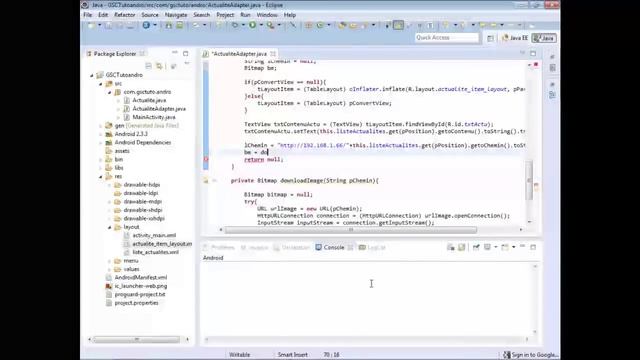Maximize the Package Explorer panel
Screen dimensions: 640x360
[x=186, y=53]
